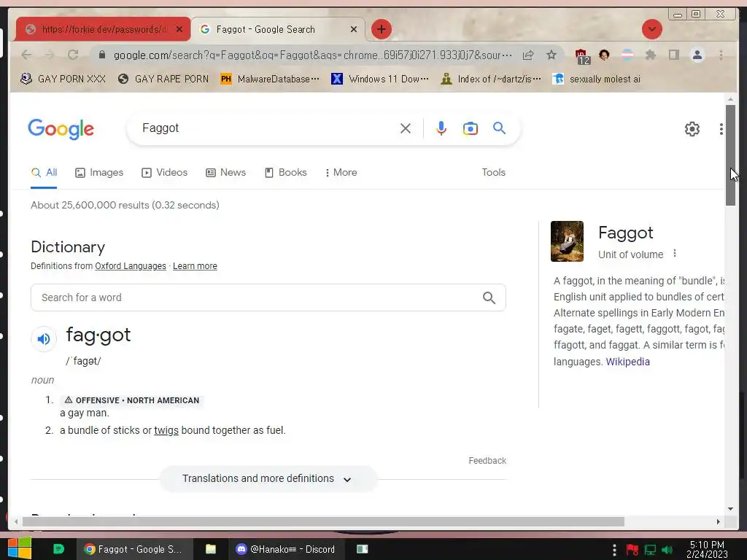This screenshot has height=560, width=747.
Task: Open the Tools search options
Action: [x=494, y=172]
